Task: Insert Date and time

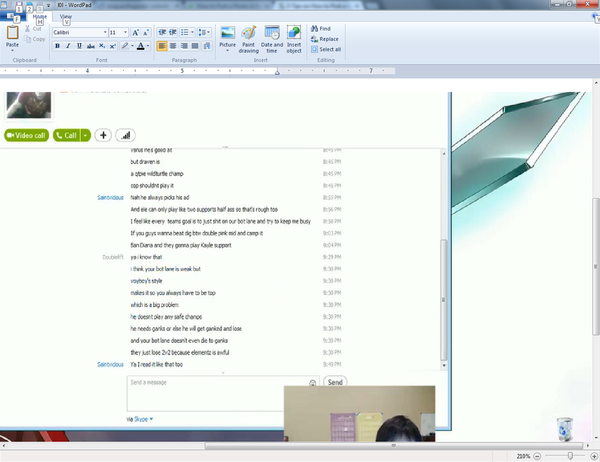Action: click(272, 36)
